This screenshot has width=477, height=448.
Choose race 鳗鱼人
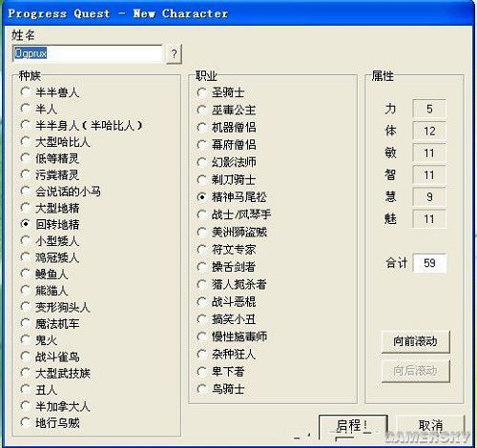click(44, 275)
